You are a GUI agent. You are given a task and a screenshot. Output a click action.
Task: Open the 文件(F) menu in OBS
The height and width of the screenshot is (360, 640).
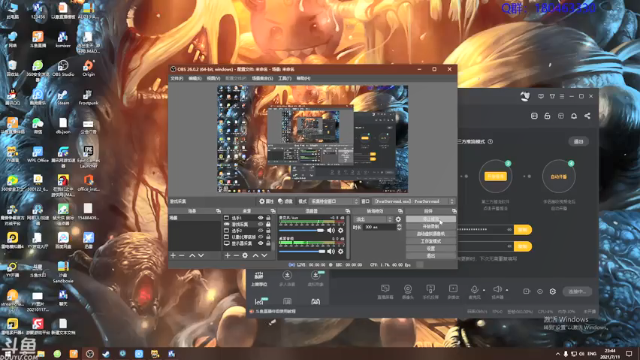click(177, 78)
